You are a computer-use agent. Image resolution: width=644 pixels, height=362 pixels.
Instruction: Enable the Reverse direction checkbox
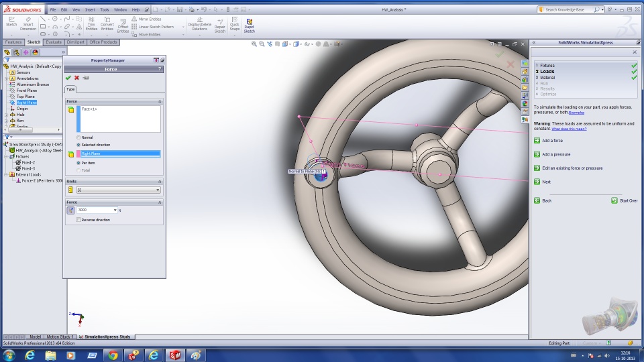click(78, 220)
